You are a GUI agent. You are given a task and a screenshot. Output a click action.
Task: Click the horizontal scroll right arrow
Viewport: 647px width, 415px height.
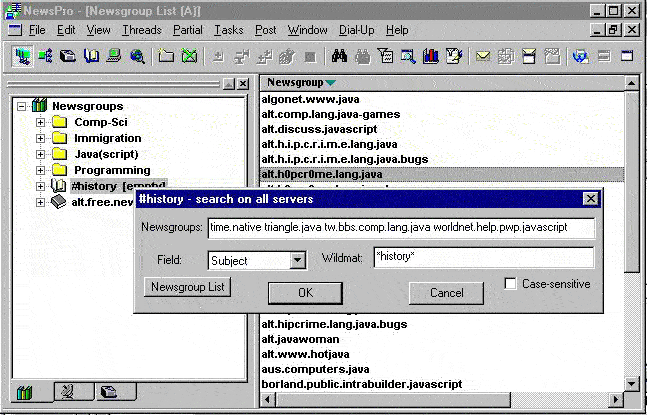616,399
